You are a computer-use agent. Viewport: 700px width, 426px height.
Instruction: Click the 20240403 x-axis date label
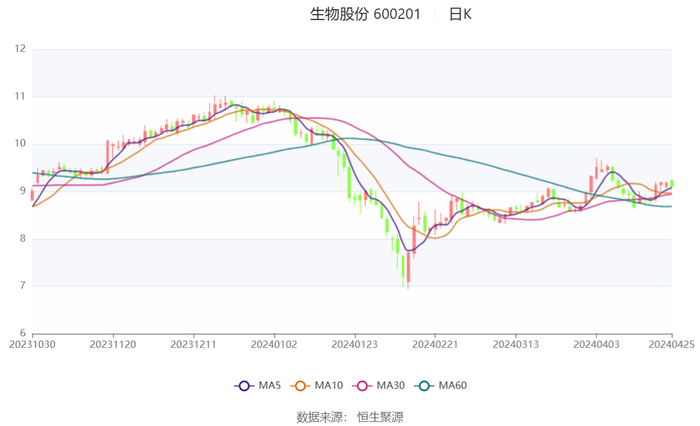coord(596,343)
